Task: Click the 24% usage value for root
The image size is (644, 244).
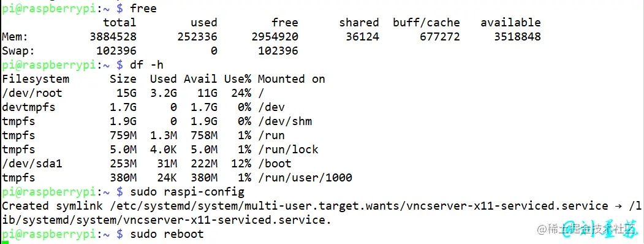Action: coord(241,93)
